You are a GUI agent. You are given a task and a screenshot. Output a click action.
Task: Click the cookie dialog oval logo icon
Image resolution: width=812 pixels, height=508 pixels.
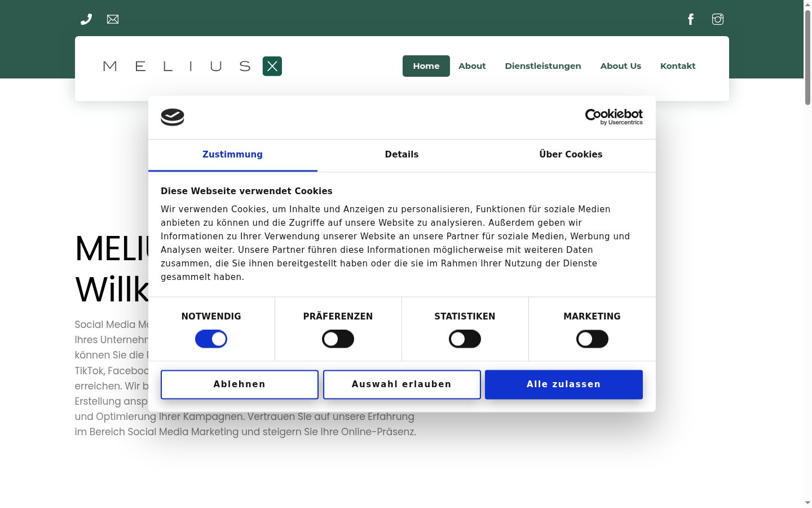(173, 117)
